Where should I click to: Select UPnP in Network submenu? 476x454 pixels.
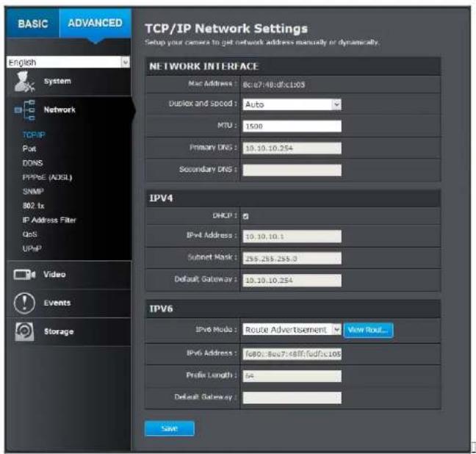(x=32, y=249)
